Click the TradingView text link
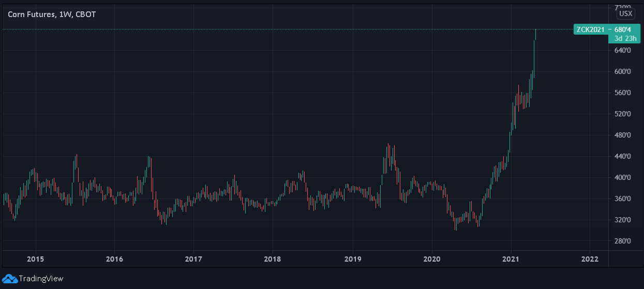Image resolution: width=644 pixels, height=289 pixels. click(41, 279)
